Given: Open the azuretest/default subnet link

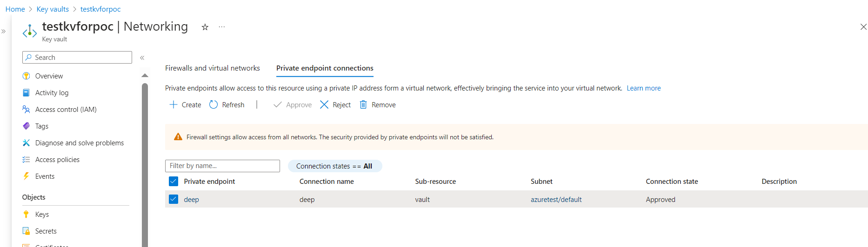Looking at the screenshot, I should point(556,200).
